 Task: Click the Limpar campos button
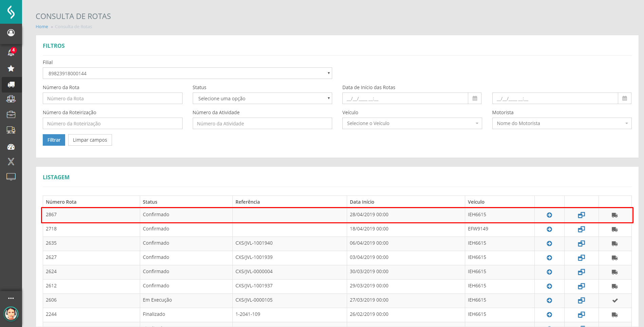90,140
